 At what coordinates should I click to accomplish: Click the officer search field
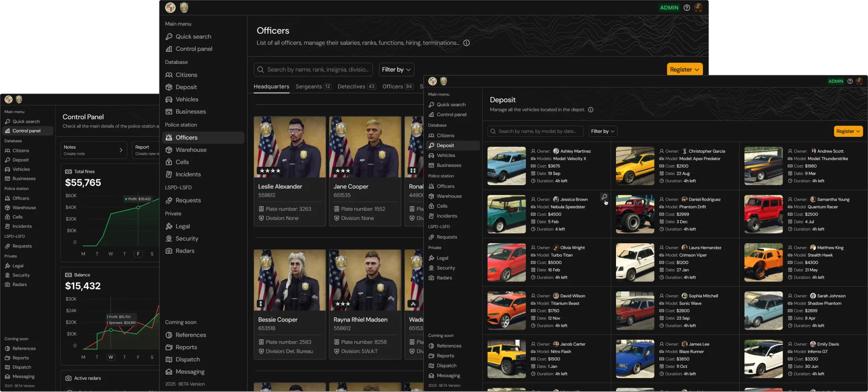coord(313,70)
